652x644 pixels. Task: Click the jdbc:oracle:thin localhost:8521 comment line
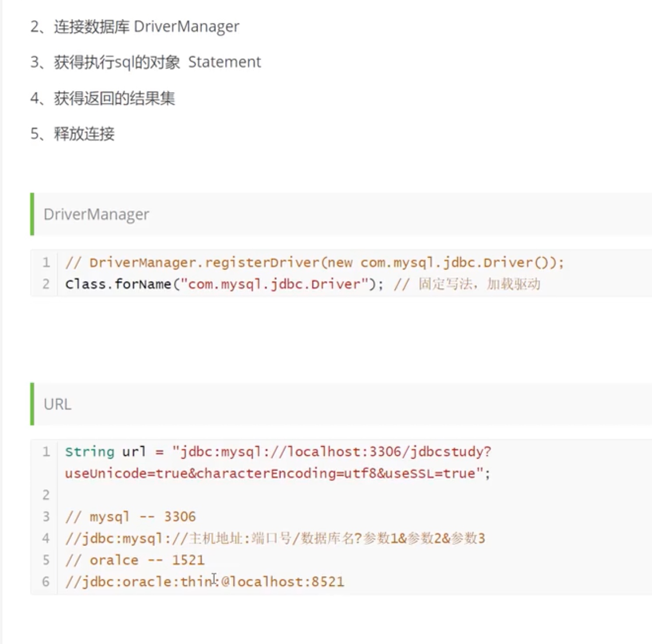204,582
